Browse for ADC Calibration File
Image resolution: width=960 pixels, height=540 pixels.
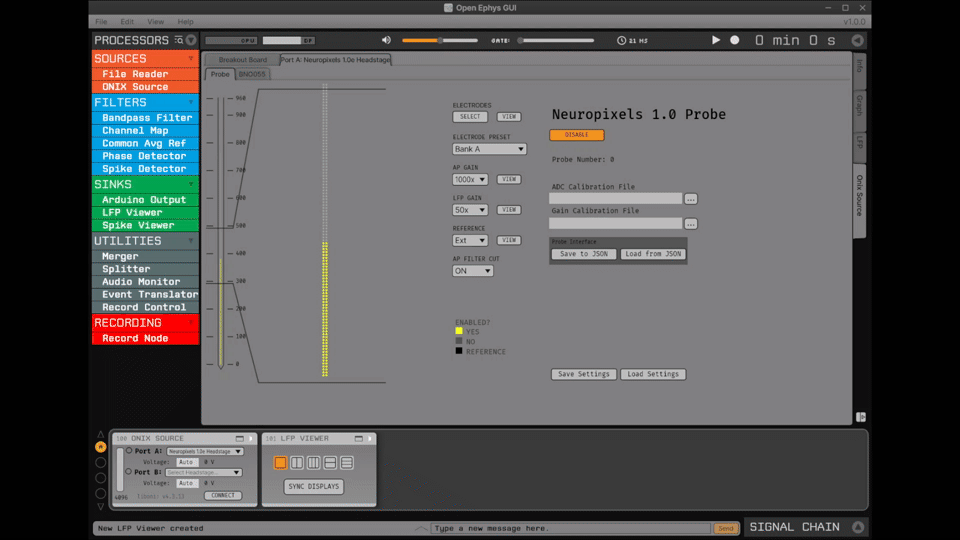[691, 199]
